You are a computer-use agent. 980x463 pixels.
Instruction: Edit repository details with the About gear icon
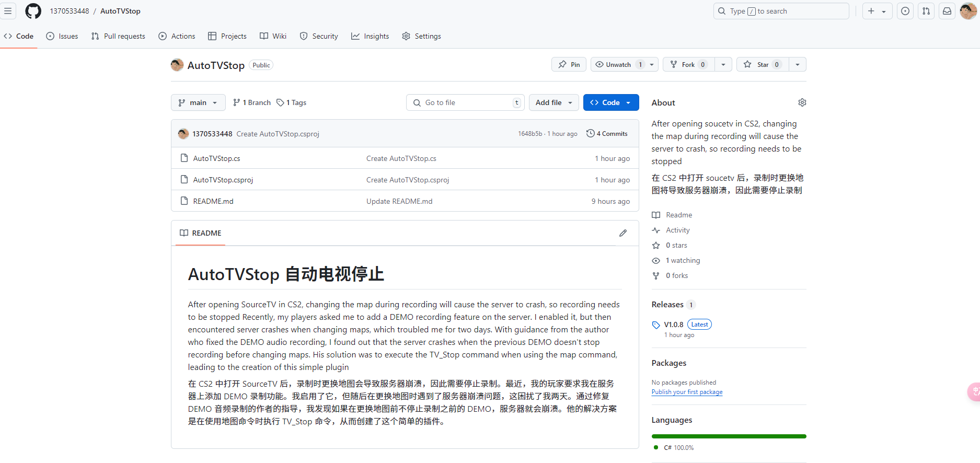pos(802,102)
